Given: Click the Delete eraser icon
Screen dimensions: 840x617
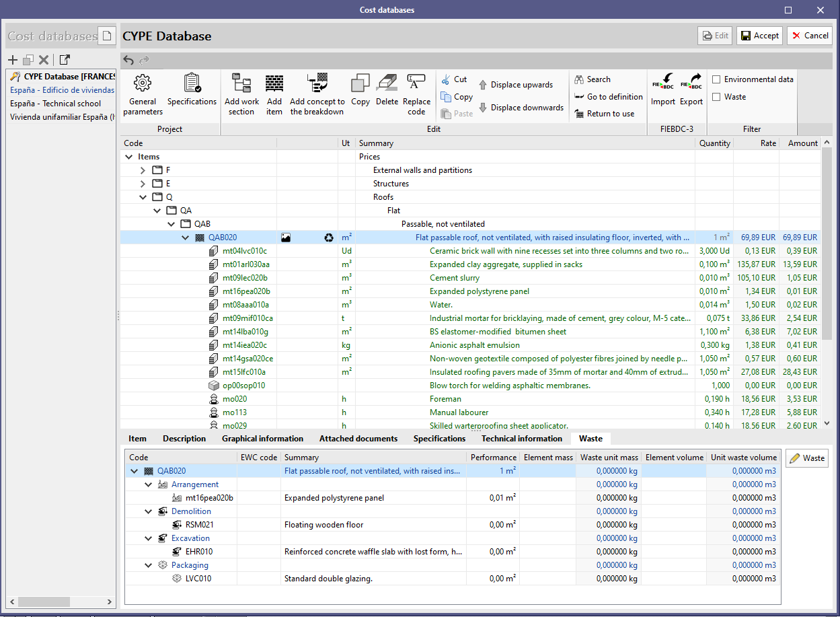Looking at the screenshot, I should (387, 89).
